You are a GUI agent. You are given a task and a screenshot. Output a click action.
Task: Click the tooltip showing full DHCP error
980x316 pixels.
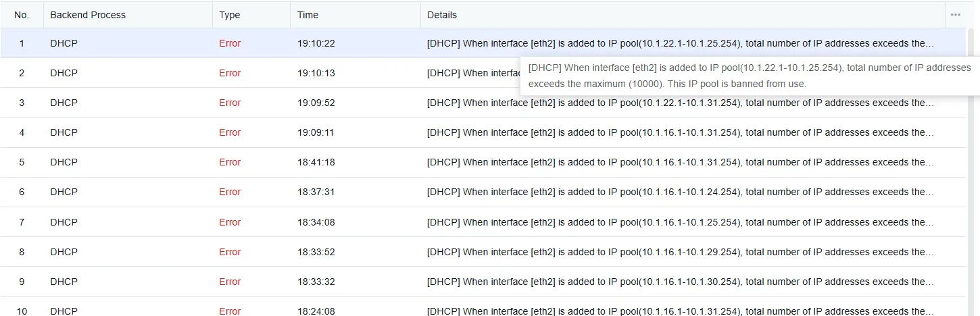(x=749, y=76)
